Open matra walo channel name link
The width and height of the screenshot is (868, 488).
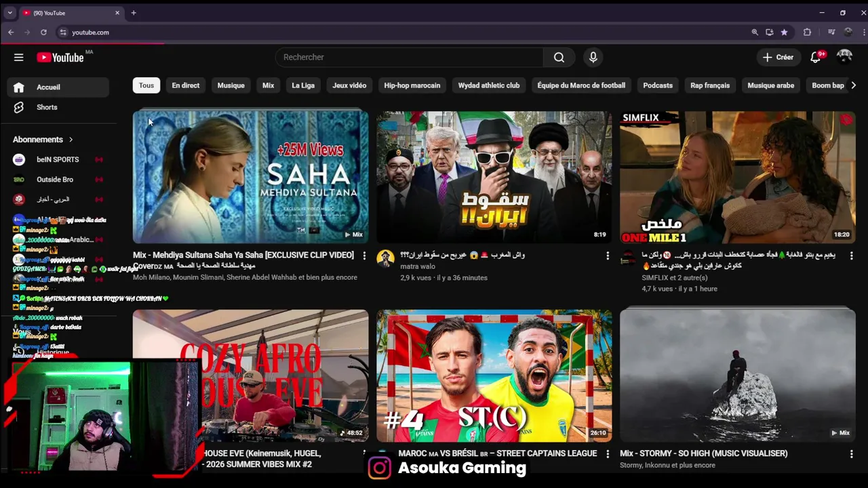tap(418, 267)
